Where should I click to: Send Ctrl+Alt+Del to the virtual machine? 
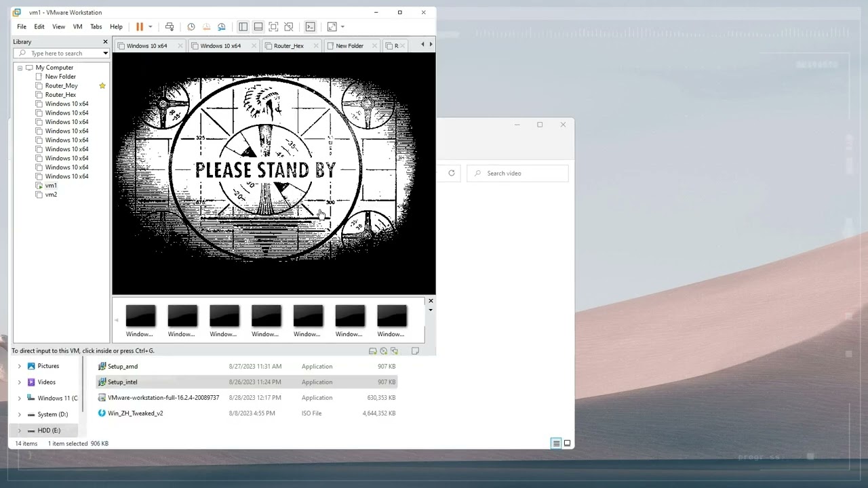tap(170, 26)
